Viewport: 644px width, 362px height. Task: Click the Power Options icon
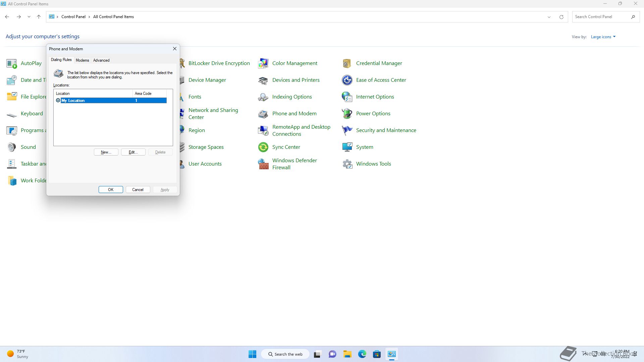(x=347, y=114)
